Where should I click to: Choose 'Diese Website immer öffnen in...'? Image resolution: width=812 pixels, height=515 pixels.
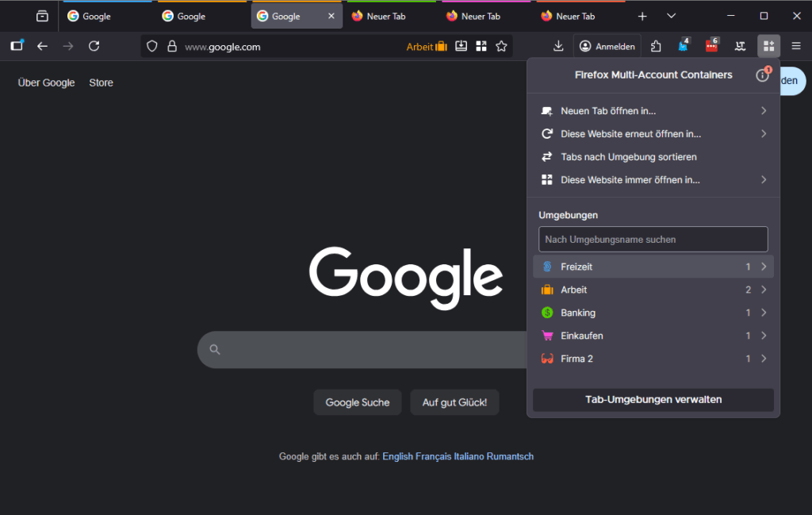point(630,180)
